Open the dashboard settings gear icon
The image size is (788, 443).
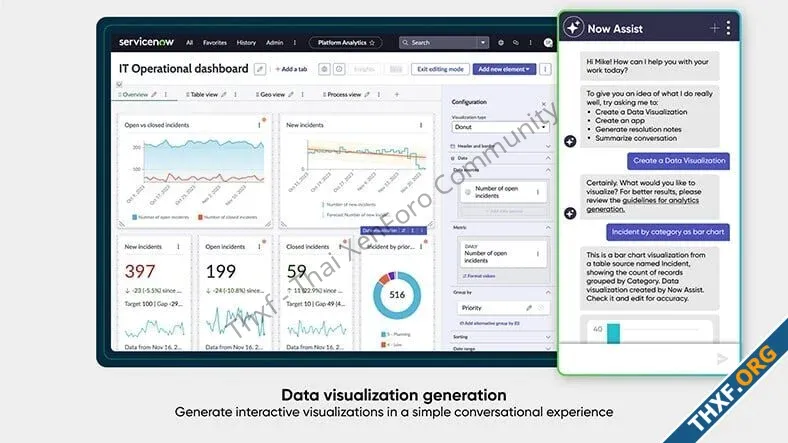click(x=324, y=69)
